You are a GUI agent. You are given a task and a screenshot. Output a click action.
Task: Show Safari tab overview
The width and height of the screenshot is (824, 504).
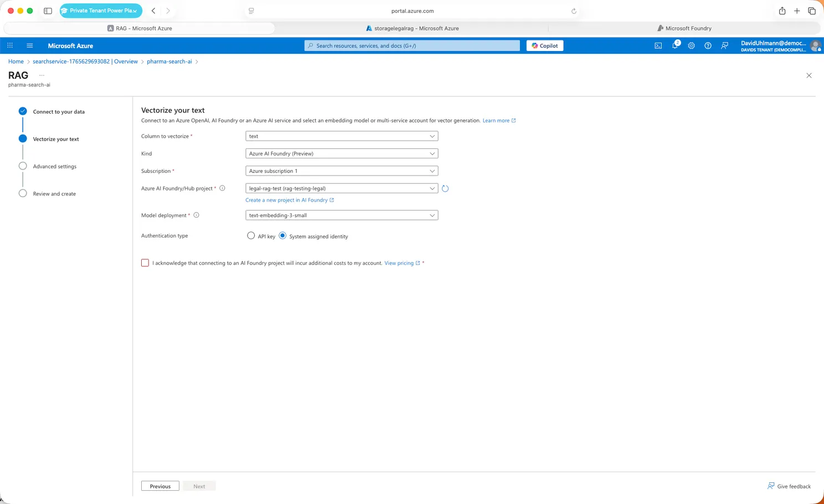[812, 11]
